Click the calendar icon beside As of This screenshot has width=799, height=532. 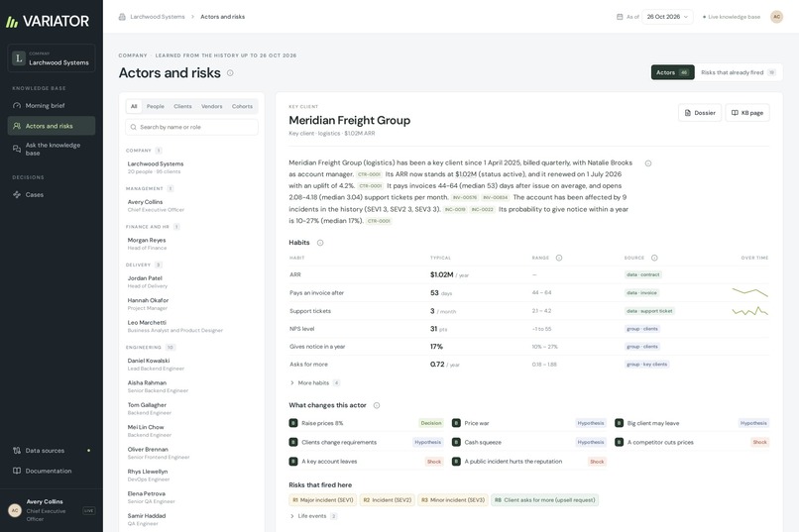pyautogui.click(x=620, y=17)
